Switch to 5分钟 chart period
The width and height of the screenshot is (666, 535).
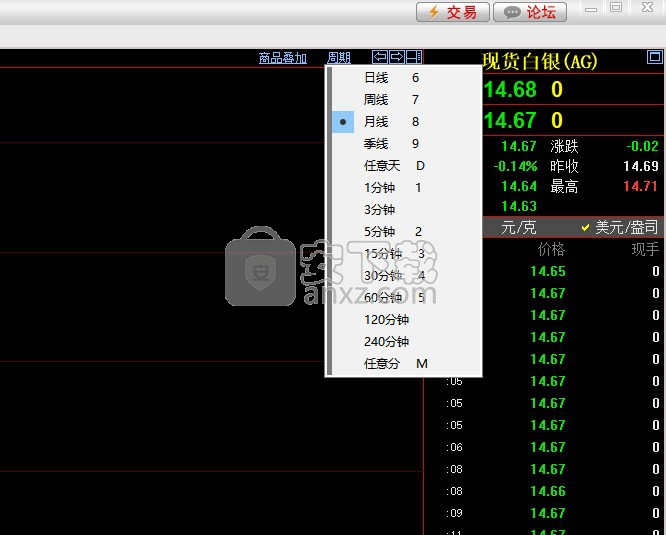[392, 232]
